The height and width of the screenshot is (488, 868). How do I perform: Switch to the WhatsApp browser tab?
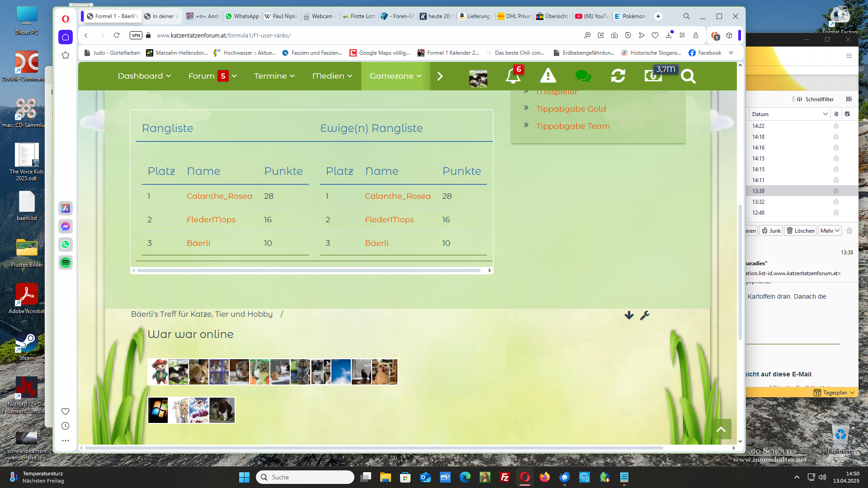pyautogui.click(x=242, y=16)
